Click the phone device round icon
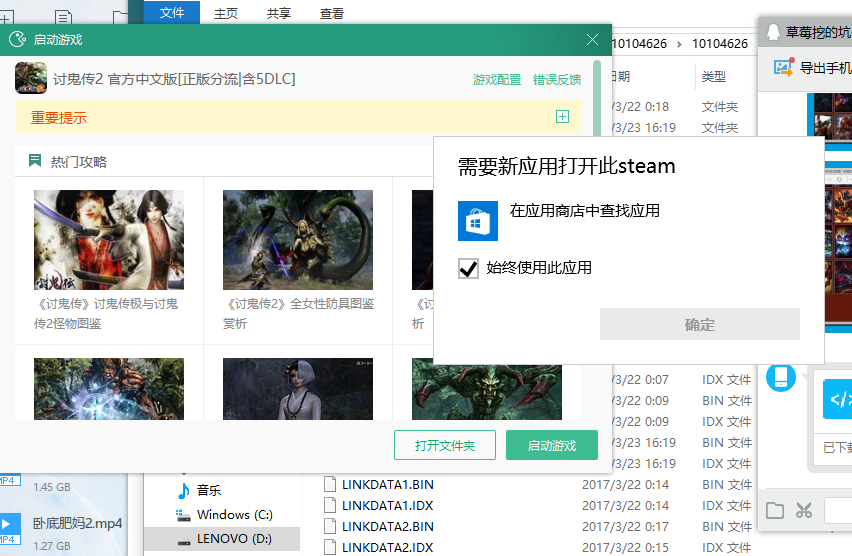Screen dimensions: 852x556 point(781,377)
